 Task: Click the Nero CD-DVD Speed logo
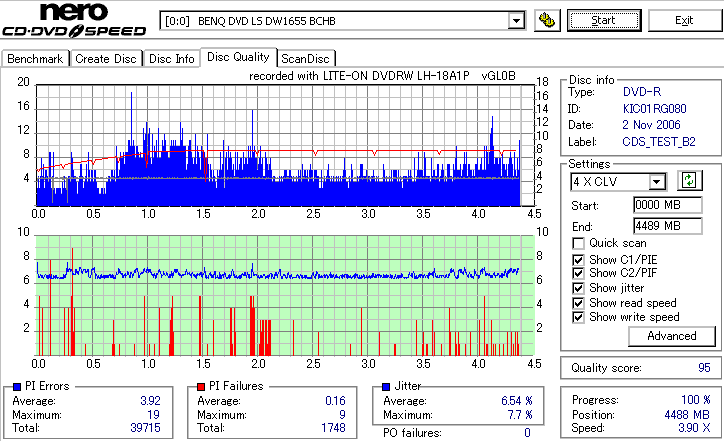click(x=74, y=19)
